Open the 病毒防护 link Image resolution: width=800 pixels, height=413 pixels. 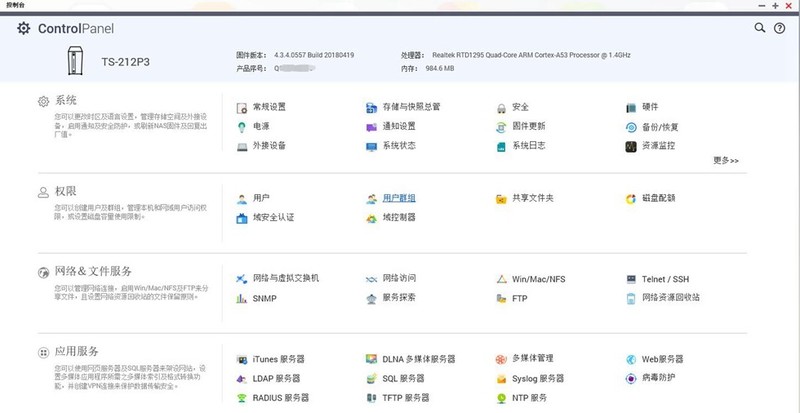[658, 378]
